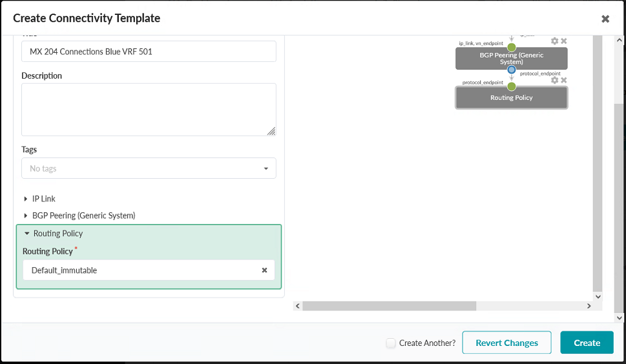
Task: Enable the Create Another checkbox
Action: [391, 343]
